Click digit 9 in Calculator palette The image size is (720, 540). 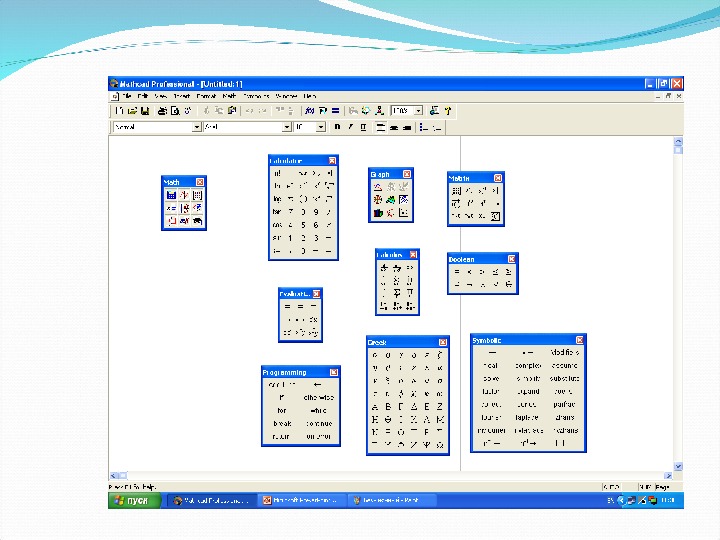[316, 212]
